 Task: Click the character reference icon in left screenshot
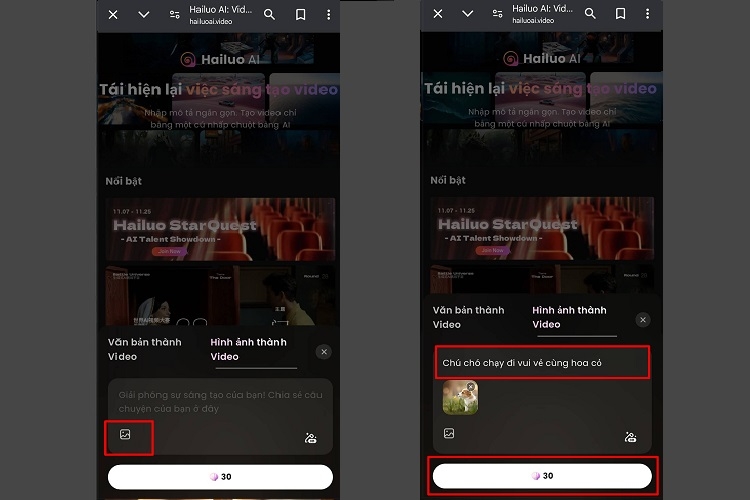[311, 438]
